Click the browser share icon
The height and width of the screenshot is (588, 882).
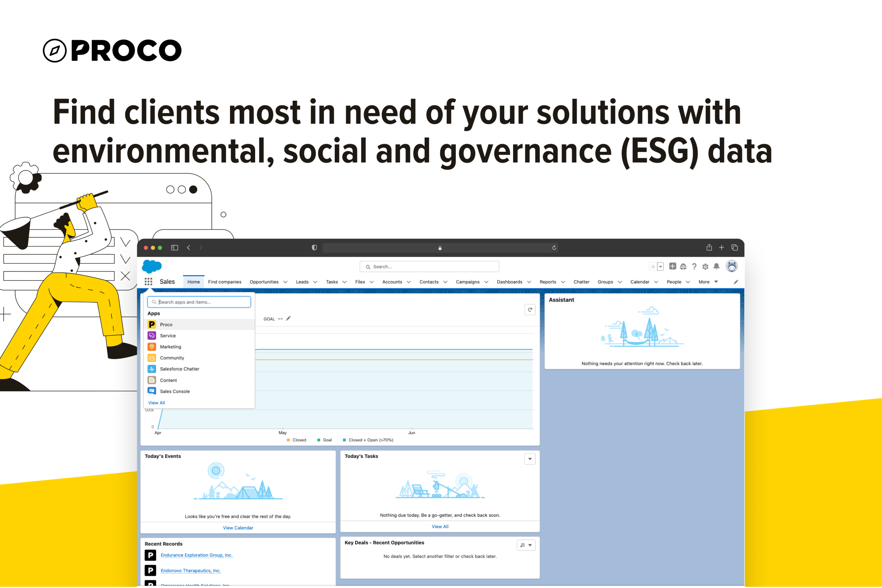(x=709, y=247)
